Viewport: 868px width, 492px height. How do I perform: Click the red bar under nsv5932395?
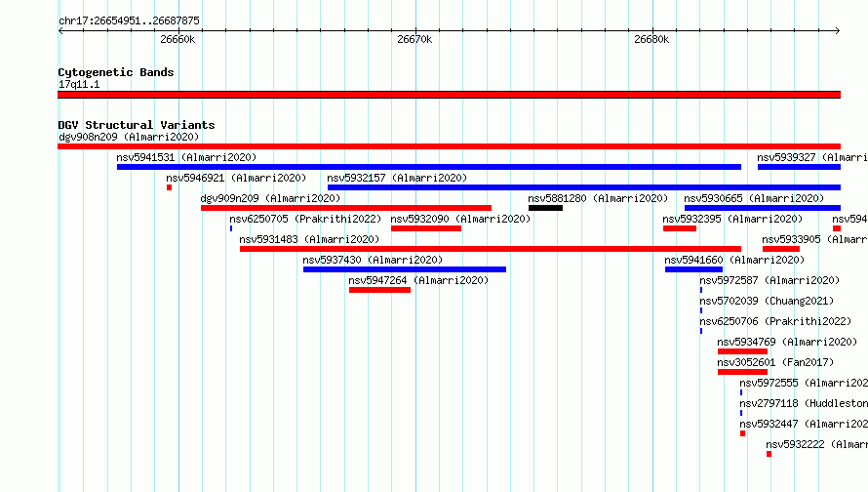coord(680,228)
